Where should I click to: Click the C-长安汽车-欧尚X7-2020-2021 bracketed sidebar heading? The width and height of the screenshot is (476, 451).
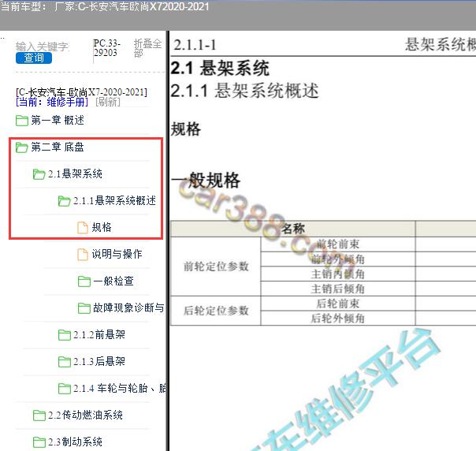(x=81, y=92)
